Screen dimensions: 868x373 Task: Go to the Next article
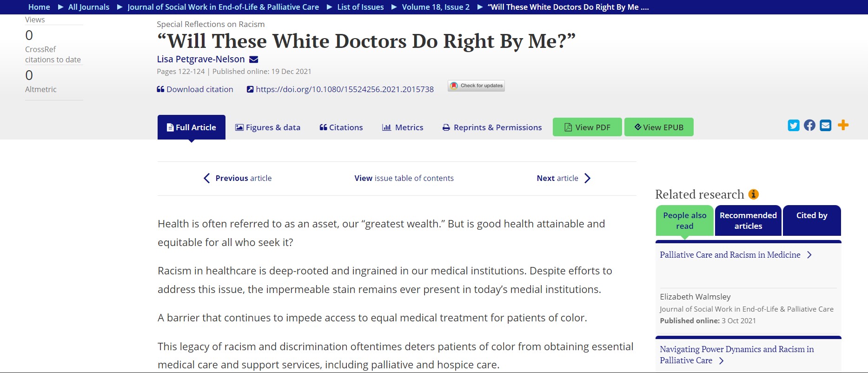563,178
